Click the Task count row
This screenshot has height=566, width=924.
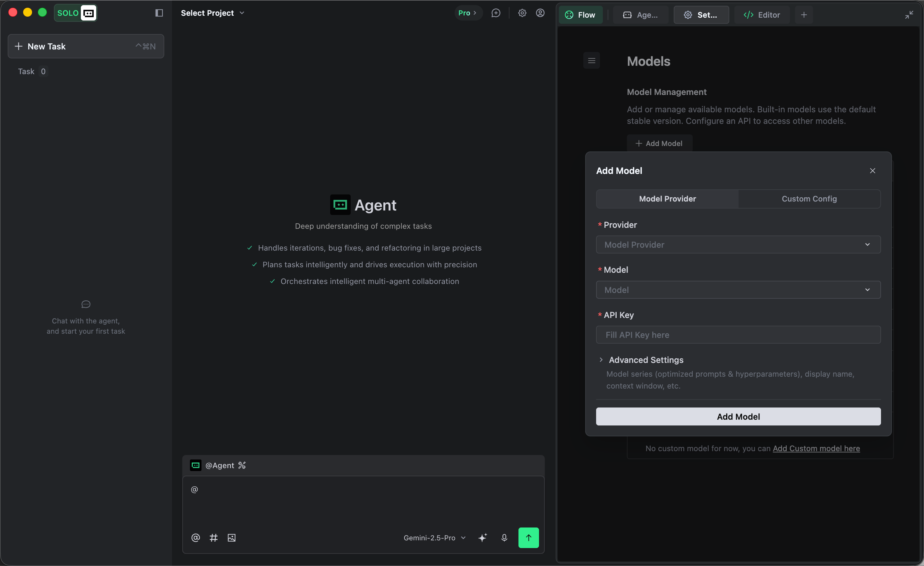click(32, 71)
